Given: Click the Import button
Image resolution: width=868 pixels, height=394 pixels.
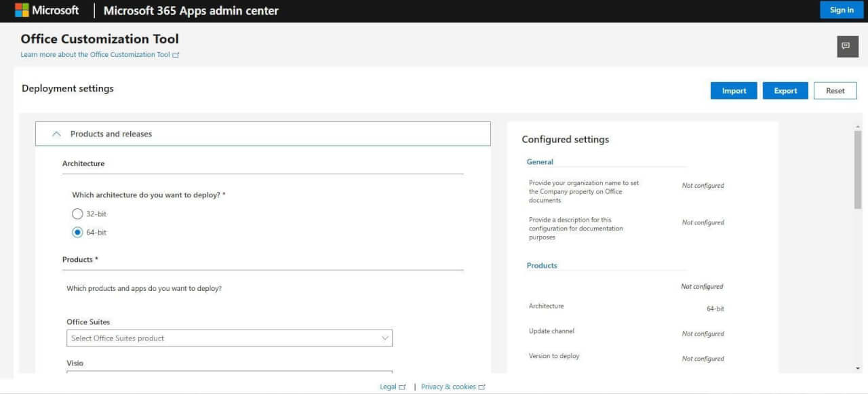Looking at the screenshot, I should [x=734, y=90].
